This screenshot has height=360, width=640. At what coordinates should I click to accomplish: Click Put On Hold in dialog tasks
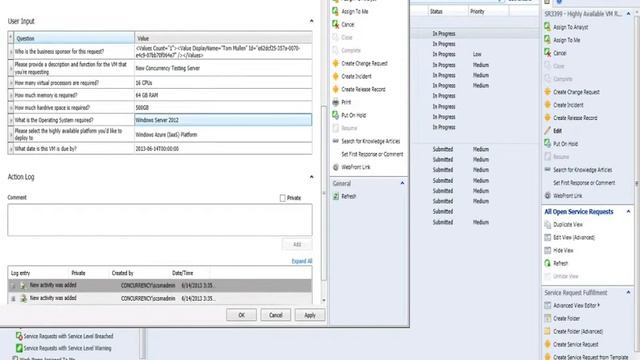353,115
